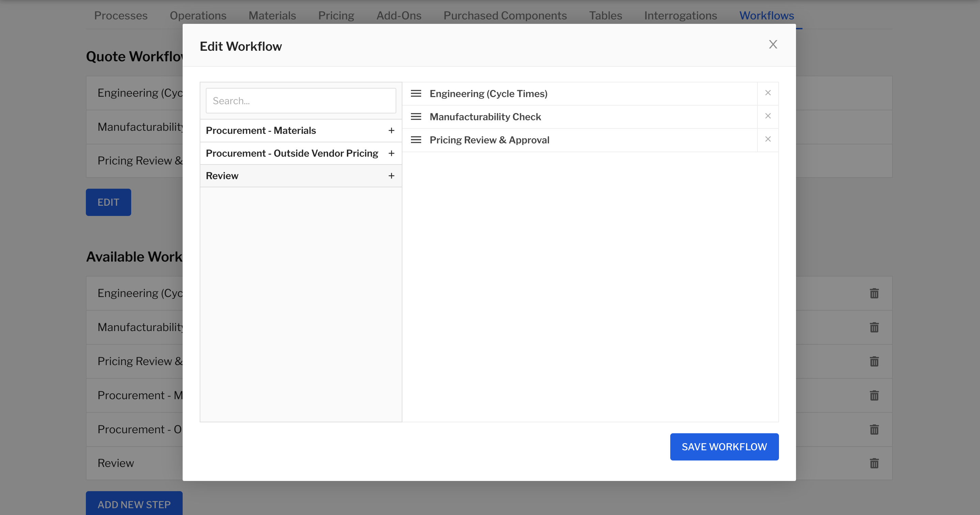This screenshot has height=515, width=980.
Task: Remove Pricing Review & Approval from the workflow
Action: tap(768, 139)
